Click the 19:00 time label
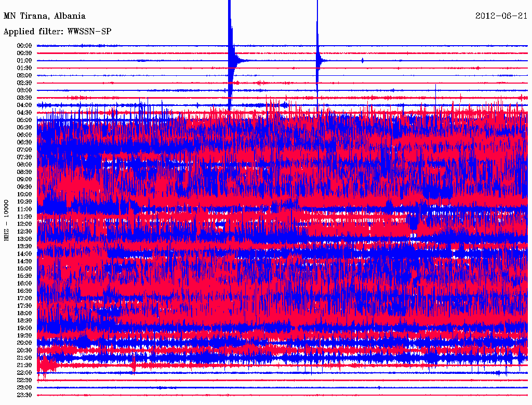This screenshot has width=532, height=405. tap(24, 328)
